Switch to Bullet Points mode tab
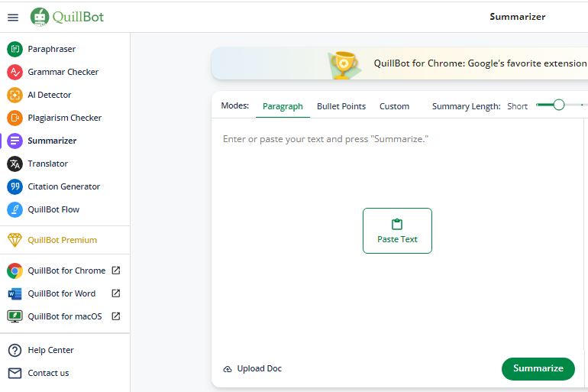The height and width of the screenshot is (392, 588). (341, 106)
